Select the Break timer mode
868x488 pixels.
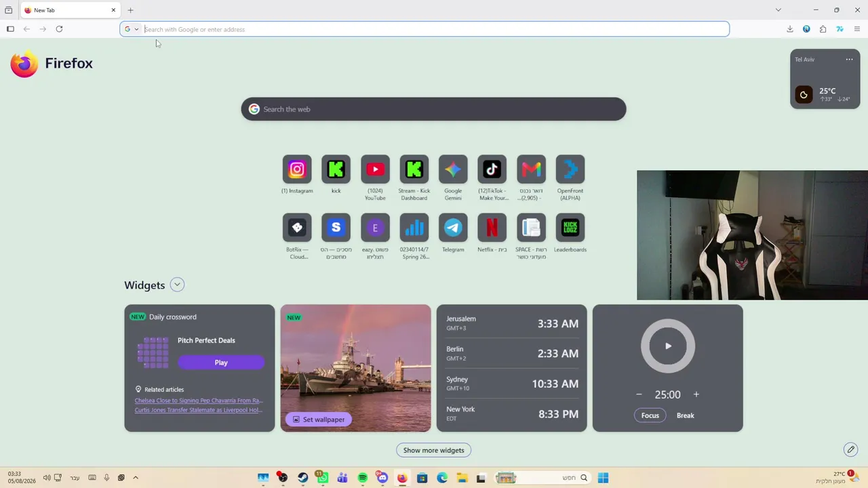tap(685, 415)
